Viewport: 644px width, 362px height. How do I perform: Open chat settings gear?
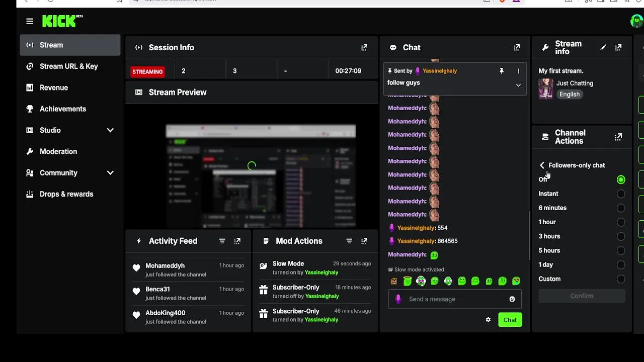488,320
